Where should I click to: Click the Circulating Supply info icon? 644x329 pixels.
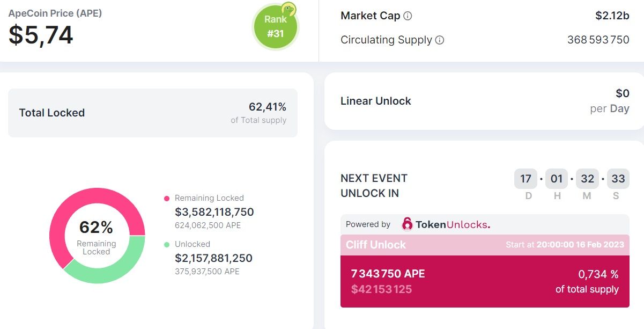(x=440, y=40)
